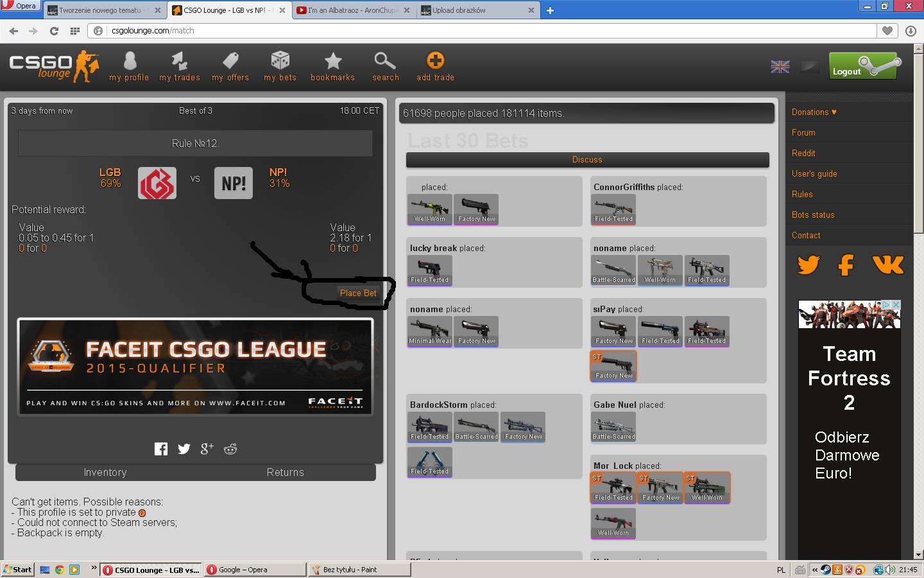The height and width of the screenshot is (578, 924).
Task: Switch to Google – Opera taskbar window
Action: click(x=255, y=570)
